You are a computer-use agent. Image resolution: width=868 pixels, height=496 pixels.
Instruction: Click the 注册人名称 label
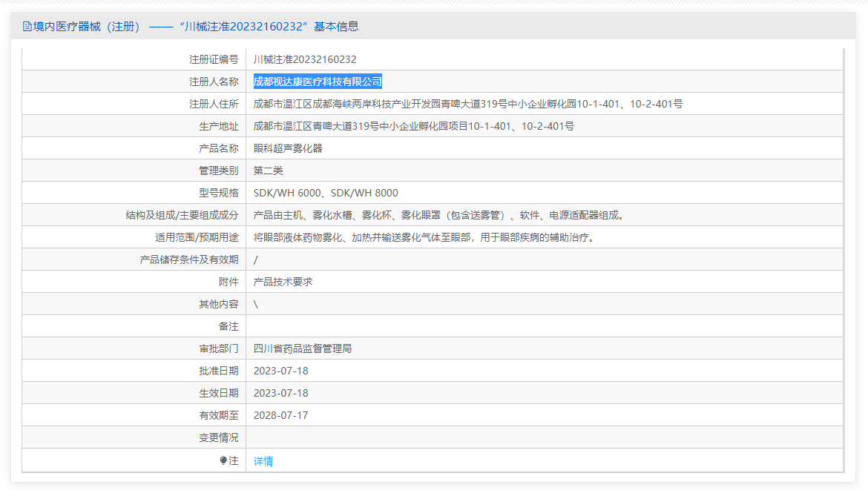214,82
